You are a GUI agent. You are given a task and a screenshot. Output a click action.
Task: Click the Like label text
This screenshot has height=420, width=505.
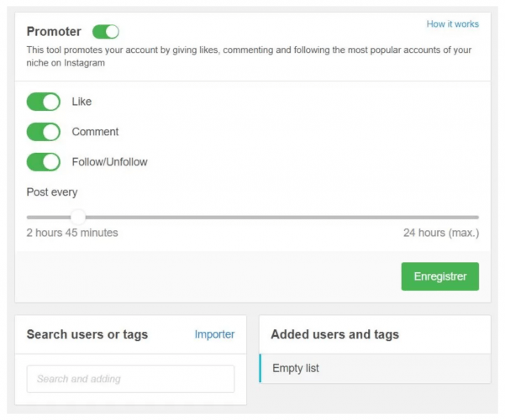82,102
